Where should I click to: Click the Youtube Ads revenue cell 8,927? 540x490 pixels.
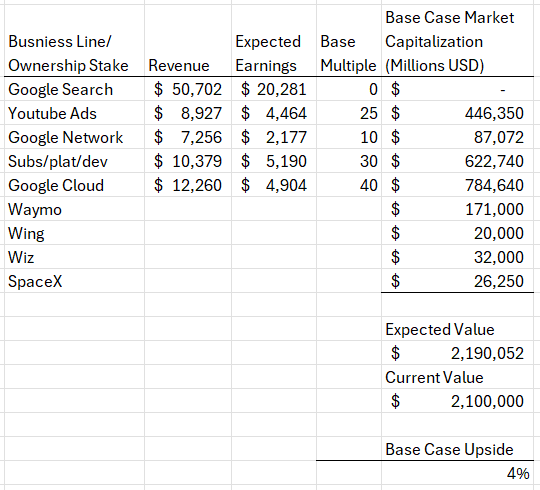[x=188, y=113]
